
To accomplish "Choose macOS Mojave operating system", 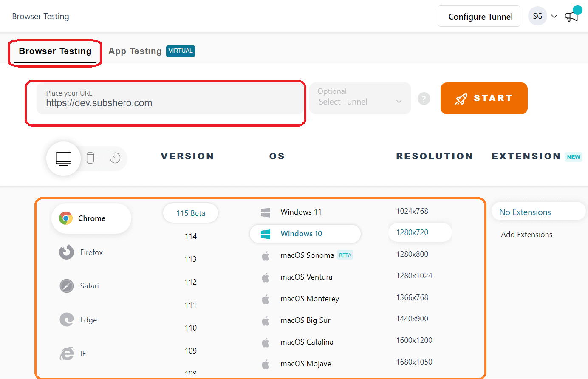I will [306, 364].
